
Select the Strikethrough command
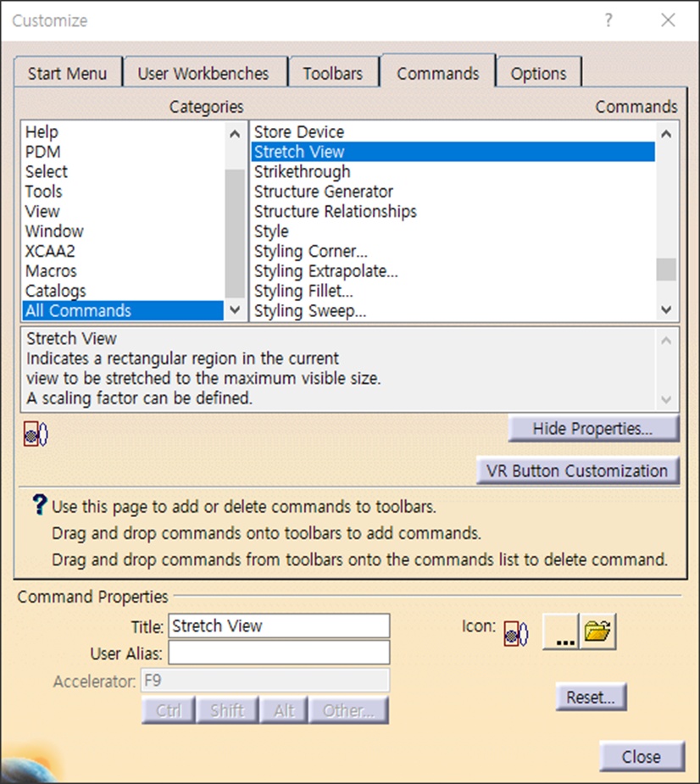453,171
